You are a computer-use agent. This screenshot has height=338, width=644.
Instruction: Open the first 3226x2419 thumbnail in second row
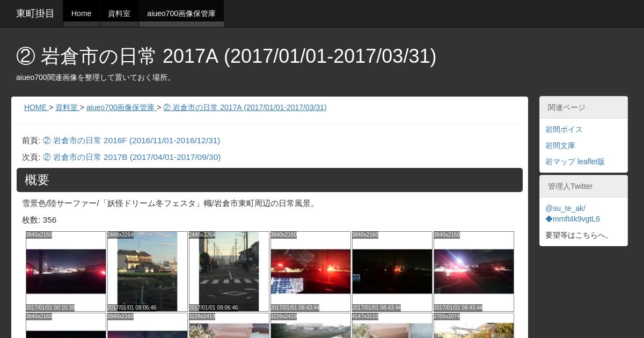click(229, 326)
